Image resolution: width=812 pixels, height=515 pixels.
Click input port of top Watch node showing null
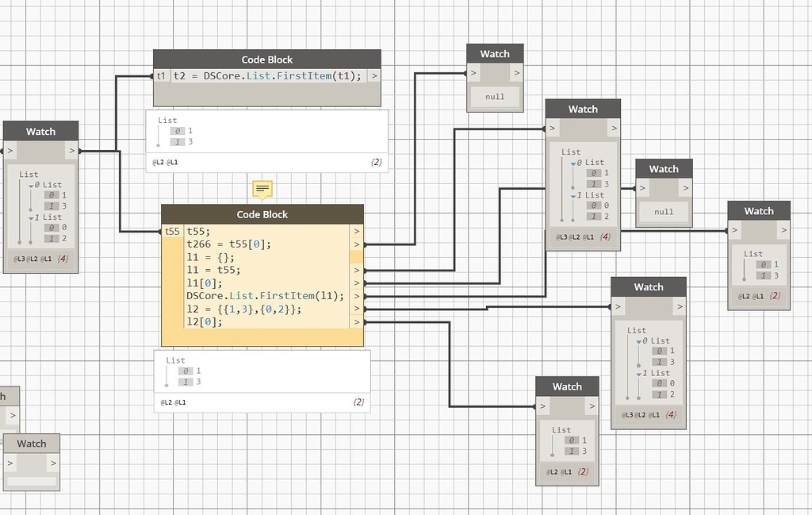click(x=473, y=71)
